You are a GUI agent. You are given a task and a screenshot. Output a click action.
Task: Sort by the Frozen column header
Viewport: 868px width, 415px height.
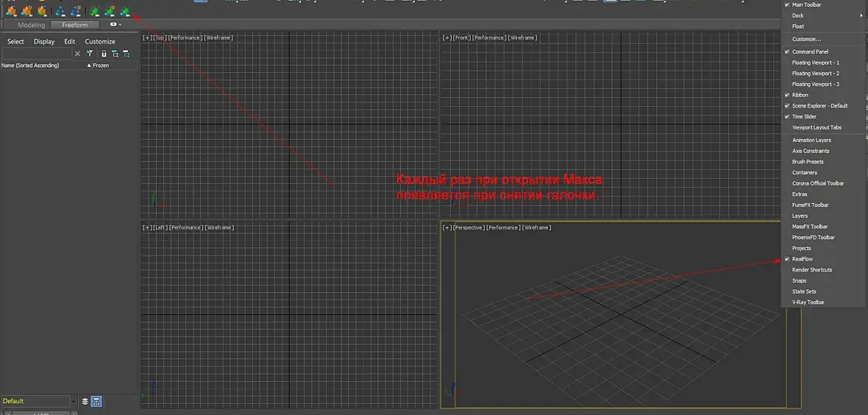coord(98,65)
